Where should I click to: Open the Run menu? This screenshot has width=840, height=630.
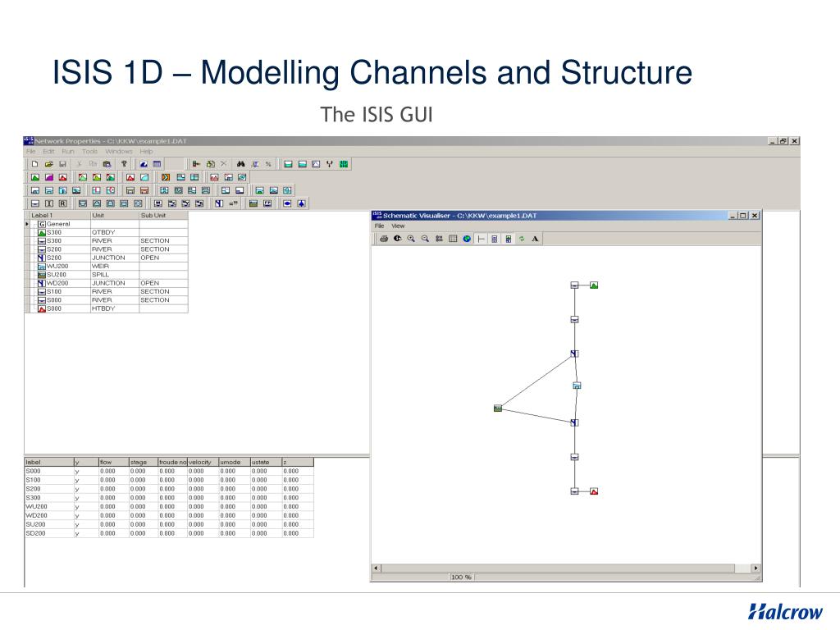tap(68, 152)
